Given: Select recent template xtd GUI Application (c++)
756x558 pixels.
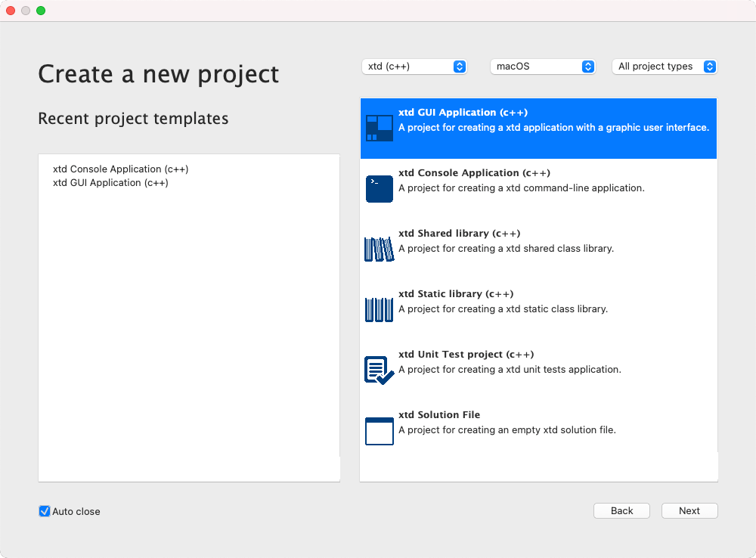Looking at the screenshot, I should point(110,183).
